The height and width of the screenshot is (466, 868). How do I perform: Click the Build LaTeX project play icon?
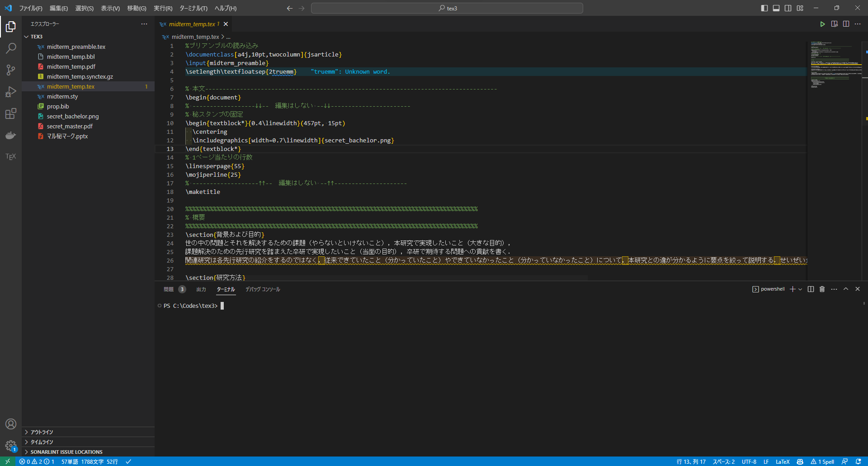pos(822,24)
